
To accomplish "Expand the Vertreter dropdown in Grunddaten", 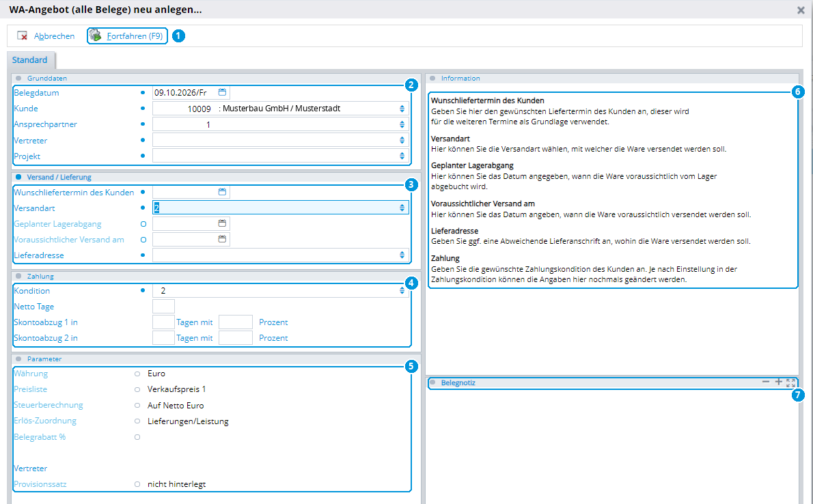I will (402, 140).
